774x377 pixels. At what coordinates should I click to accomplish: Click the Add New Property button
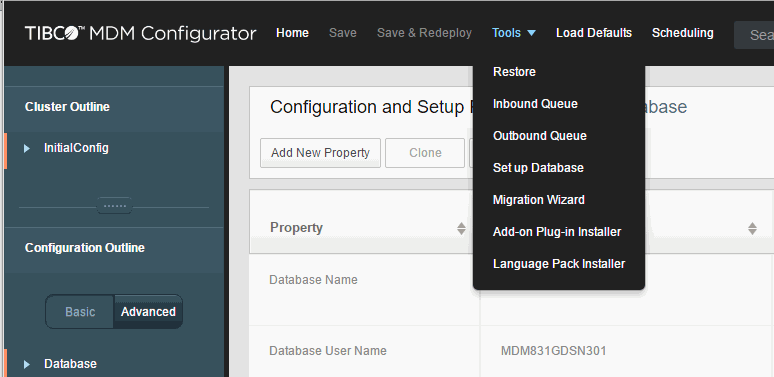[x=320, y=153]
